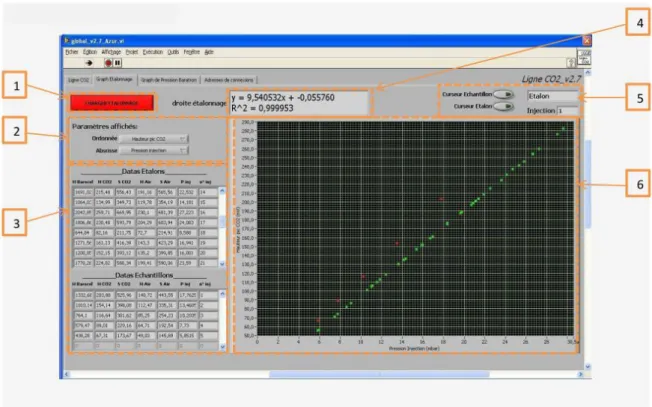
Task: Click H Air cell 72,7 in Etalons table
Action: click(x=146, y=233)
